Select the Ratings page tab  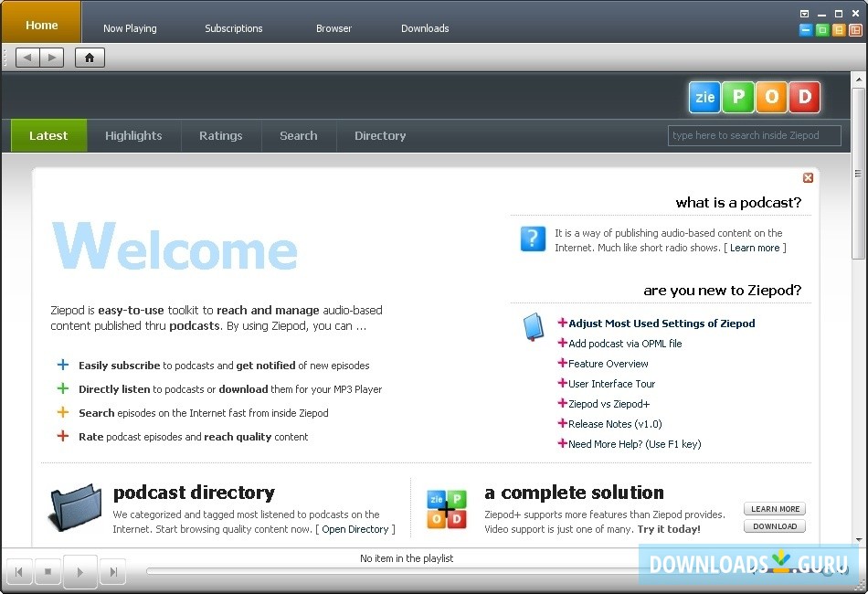[x=221, y=135]
